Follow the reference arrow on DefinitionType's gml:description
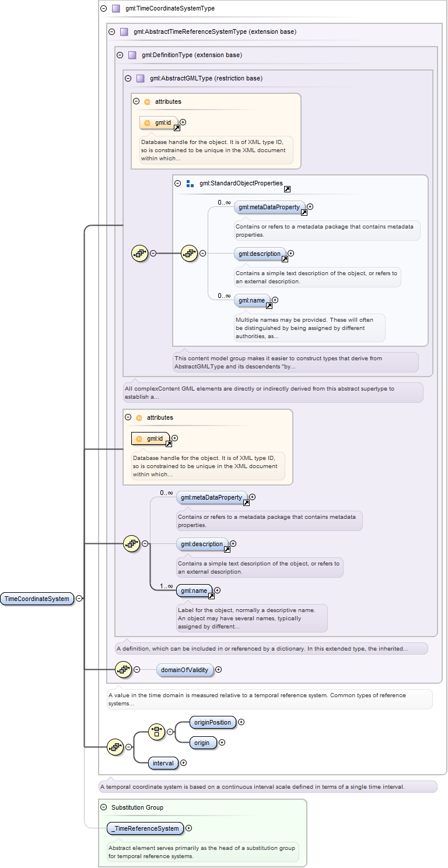The width and height of the screenshot is (448, 868). click(x=227, y=550)
